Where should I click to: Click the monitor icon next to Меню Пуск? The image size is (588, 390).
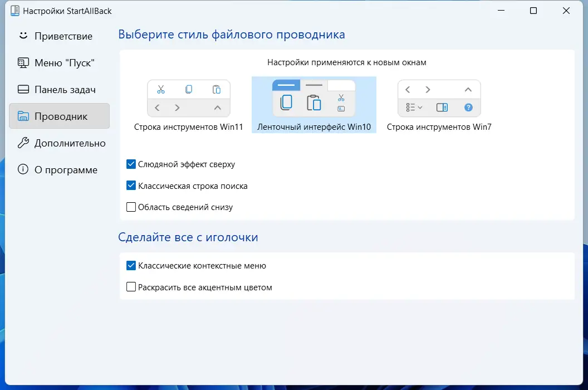pos(23,62)
